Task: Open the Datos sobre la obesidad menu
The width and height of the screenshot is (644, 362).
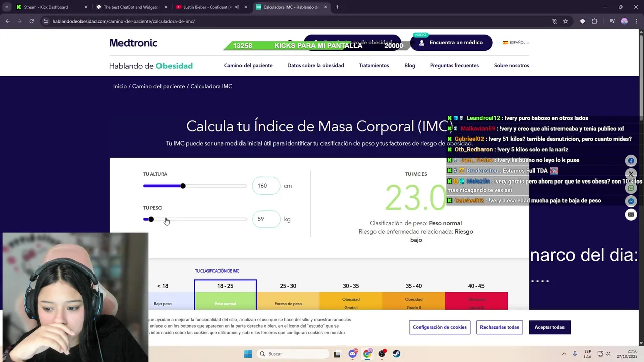Action: click(x=315, y=66)
